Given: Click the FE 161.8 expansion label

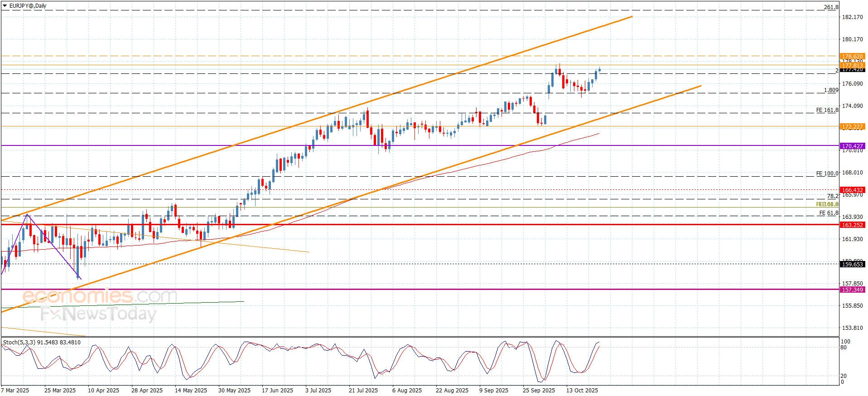Looking at the screenshot, I should click(827, 110).
